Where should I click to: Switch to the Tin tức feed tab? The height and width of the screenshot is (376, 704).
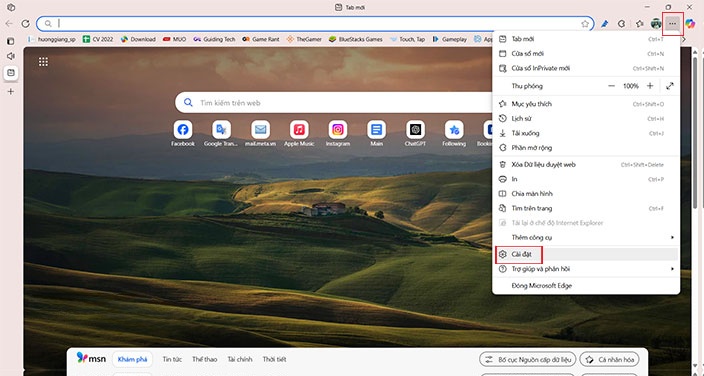[172, 359]
